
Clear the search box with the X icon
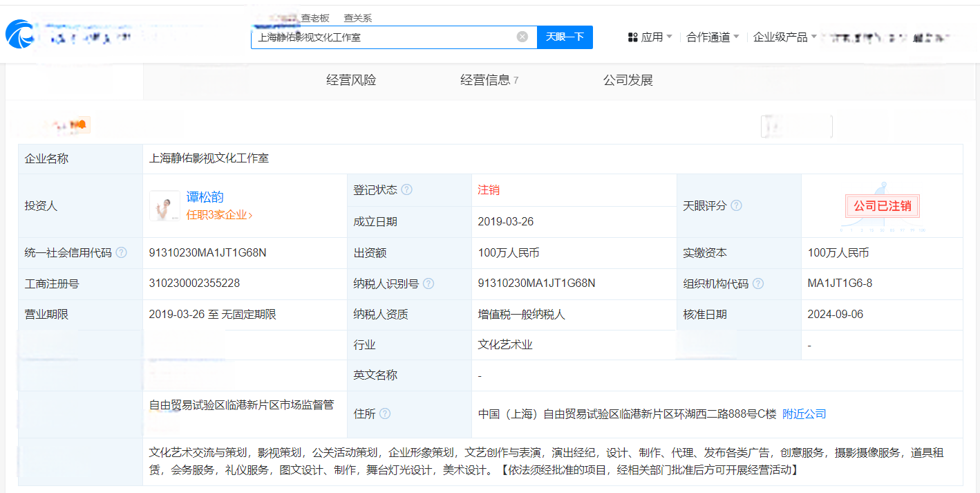point(522,37)
